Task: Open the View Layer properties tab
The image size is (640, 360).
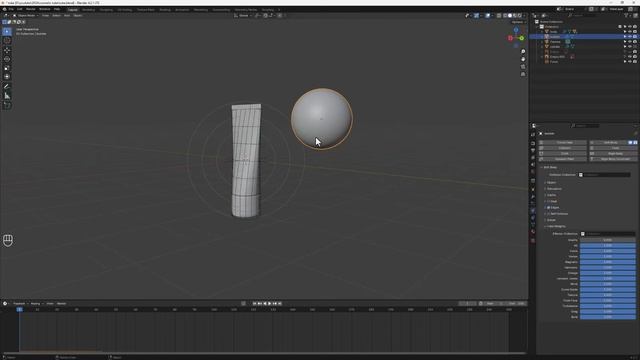Action: (533, 158)
